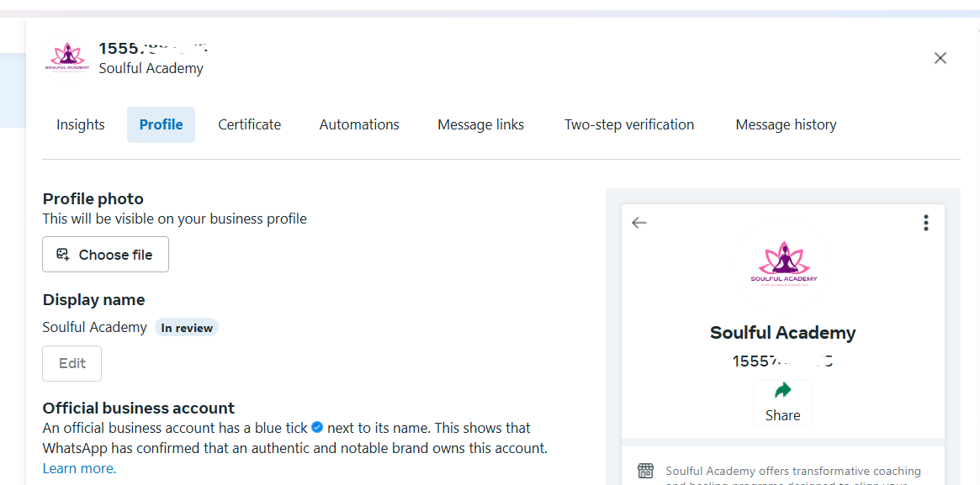Click the back arrow in profile preview

pyautogui.click(x=638, y=223)
